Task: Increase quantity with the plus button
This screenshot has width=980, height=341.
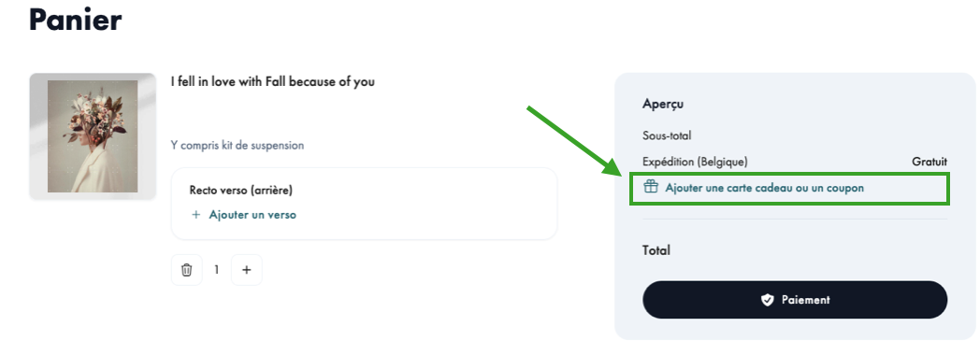Action: (246, 270)
